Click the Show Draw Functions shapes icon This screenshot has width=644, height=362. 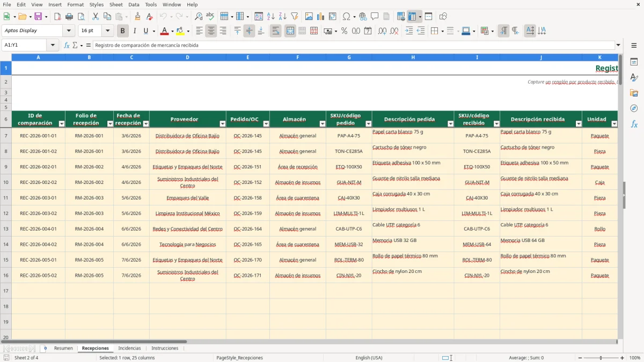[x=443, y=17]
